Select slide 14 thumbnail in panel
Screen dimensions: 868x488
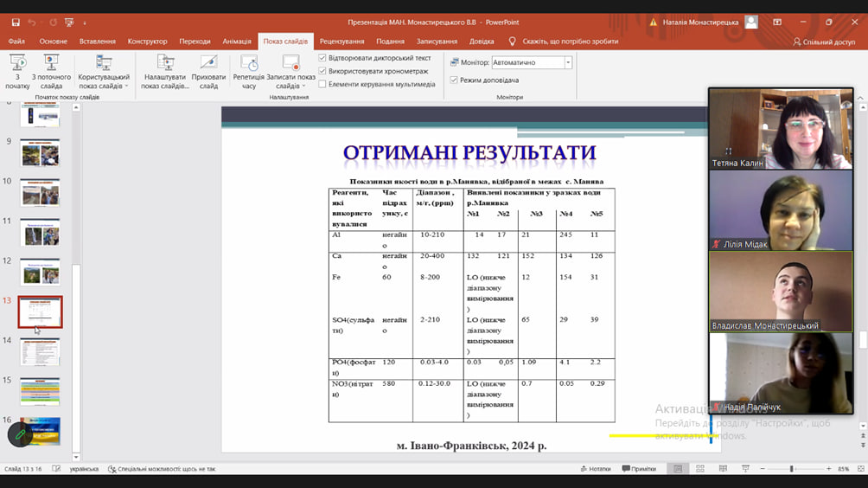click(40, 352)
